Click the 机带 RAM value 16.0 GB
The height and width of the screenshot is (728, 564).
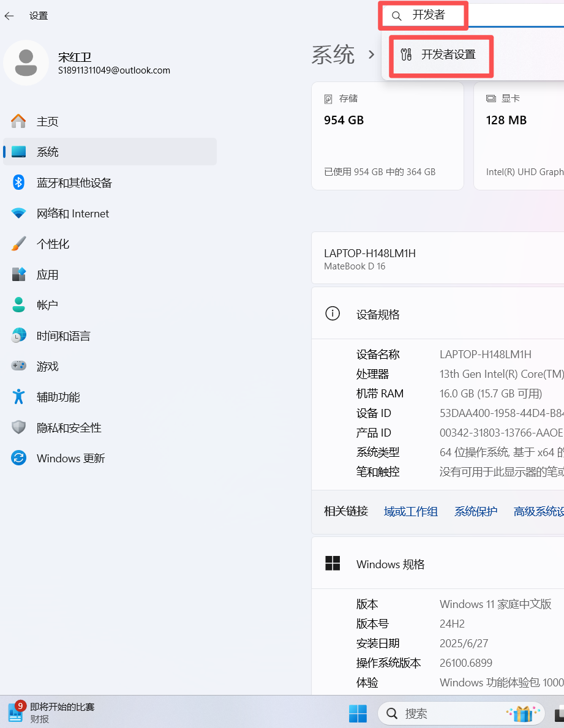pos(491,394)
